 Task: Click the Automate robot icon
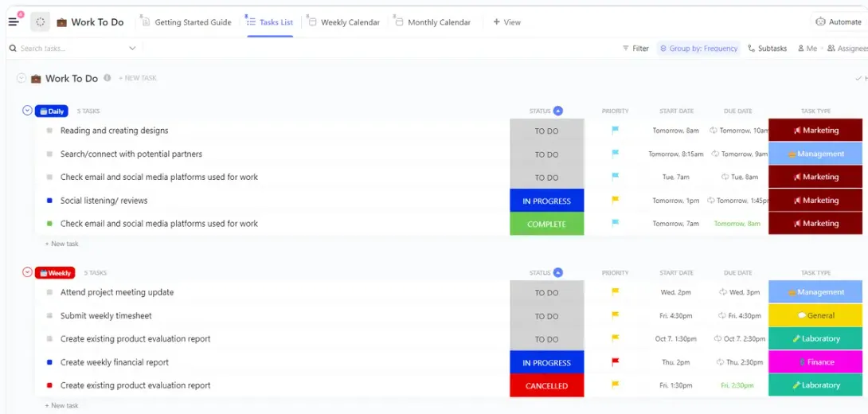point(821,22)
